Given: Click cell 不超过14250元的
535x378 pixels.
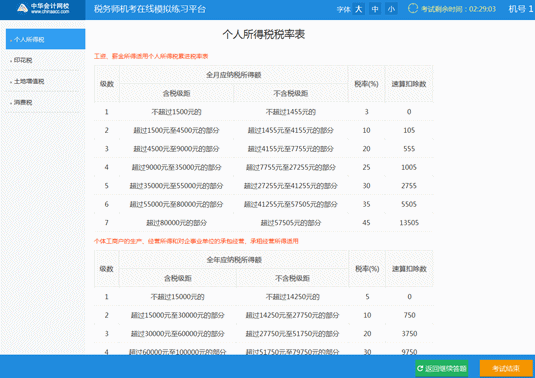Looking at the screenshot, I should coord(292,297).
